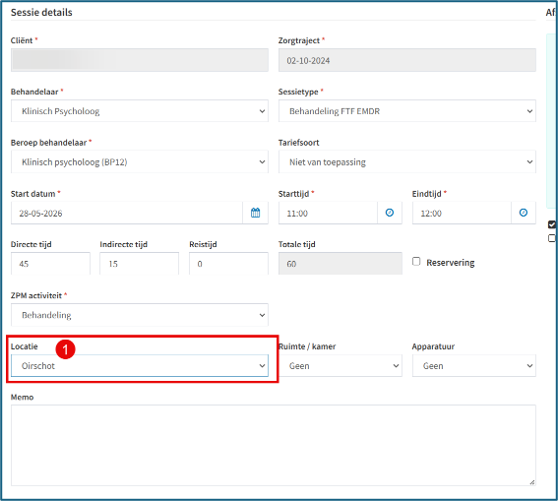Image resolution: width=558 pixels, height=501 pixels.
Task: Click the Zorgtraject field with 02-10-2024
Action: point(407,60)
